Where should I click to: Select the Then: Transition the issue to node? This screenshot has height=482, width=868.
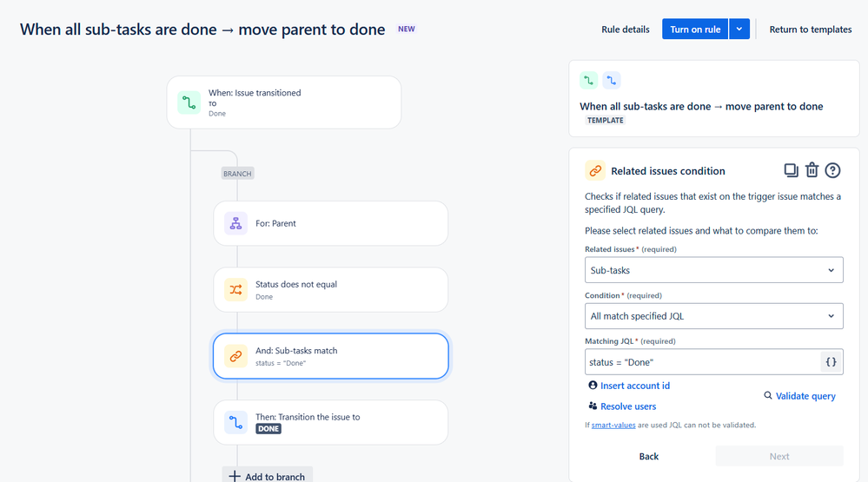tap(330, 422)
